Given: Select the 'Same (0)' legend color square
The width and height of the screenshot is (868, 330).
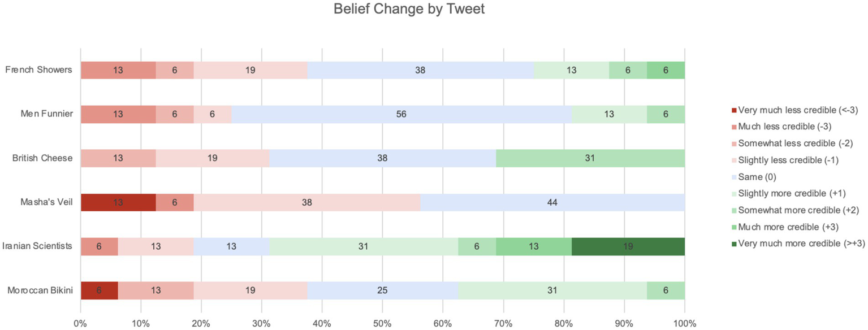Looking at the screenshot, I should [x=735, y=177].
